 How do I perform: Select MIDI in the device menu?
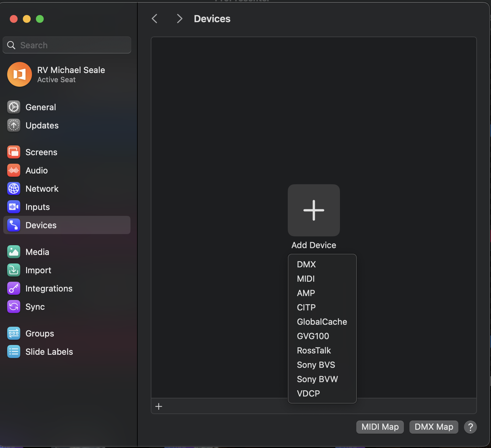[x=306, y=279]
